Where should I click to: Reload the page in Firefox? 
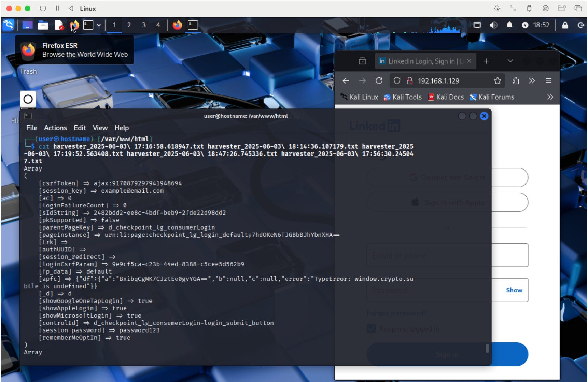379,81
